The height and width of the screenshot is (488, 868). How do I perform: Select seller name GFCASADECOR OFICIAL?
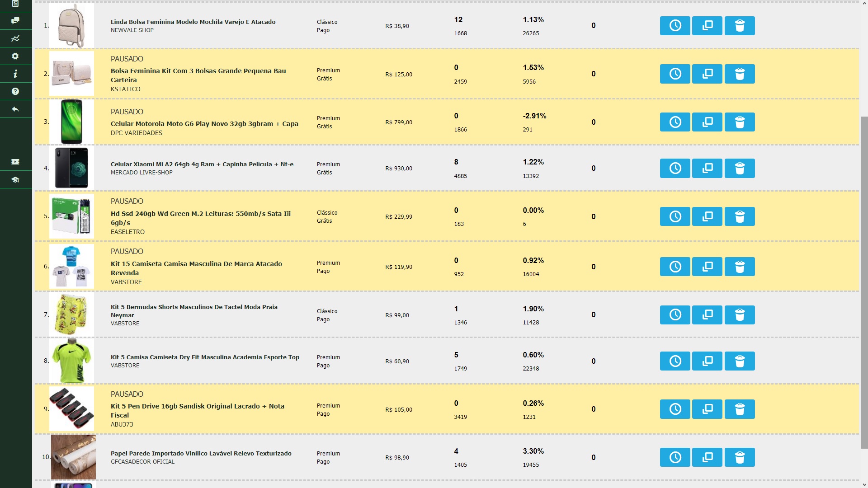pos(142,462)
